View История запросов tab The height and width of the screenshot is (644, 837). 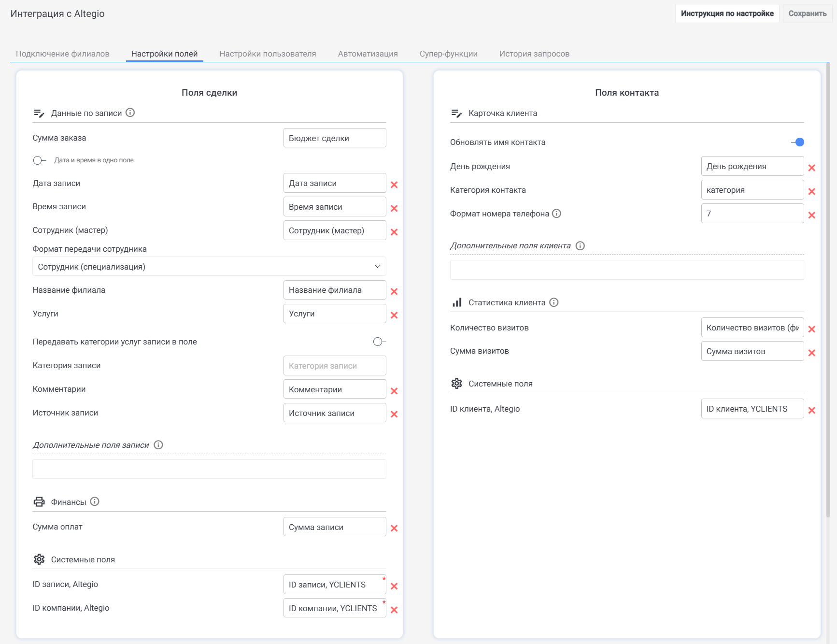point(535,54)
